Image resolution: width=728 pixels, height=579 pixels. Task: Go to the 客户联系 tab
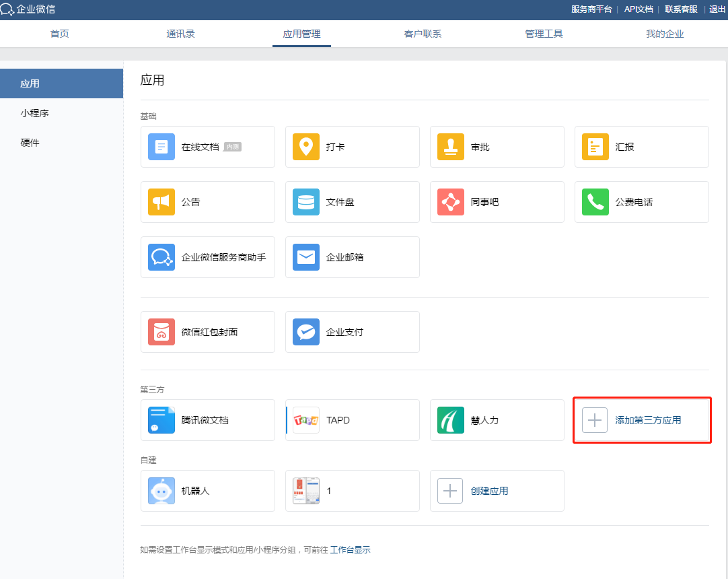tap(423, 34)
